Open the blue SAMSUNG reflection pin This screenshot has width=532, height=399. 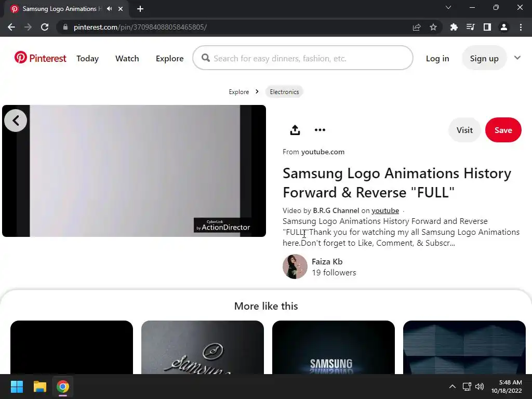[x=334, y=347]
